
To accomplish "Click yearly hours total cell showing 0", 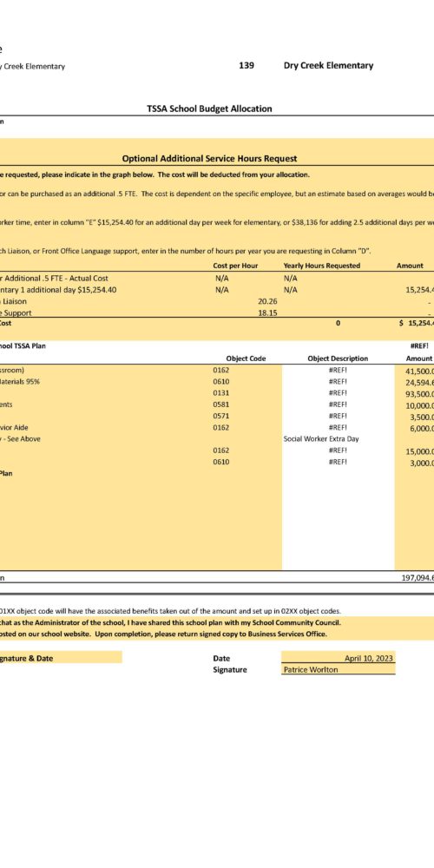I will [338, 324].
